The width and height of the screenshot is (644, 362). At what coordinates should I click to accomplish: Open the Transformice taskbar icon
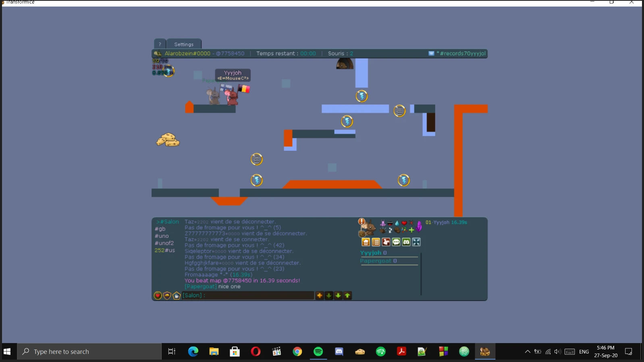pyautogui.click(x=485, y=352)
